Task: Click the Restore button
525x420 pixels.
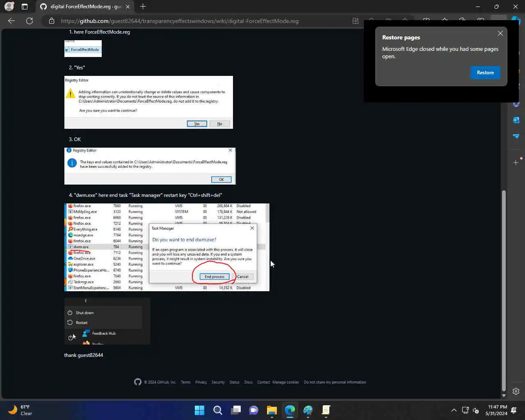Action: [x=485, y=73]
